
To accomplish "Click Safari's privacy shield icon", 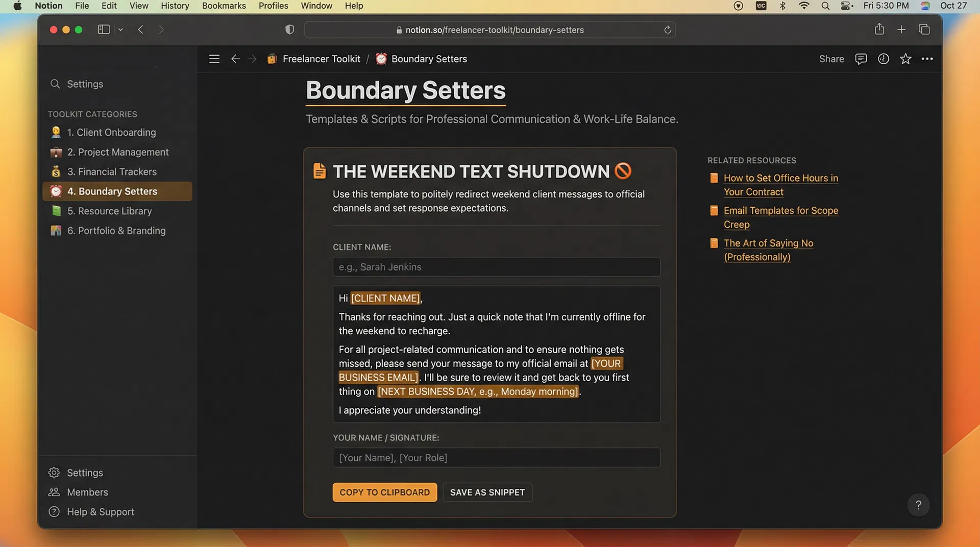I will point(289,30).
